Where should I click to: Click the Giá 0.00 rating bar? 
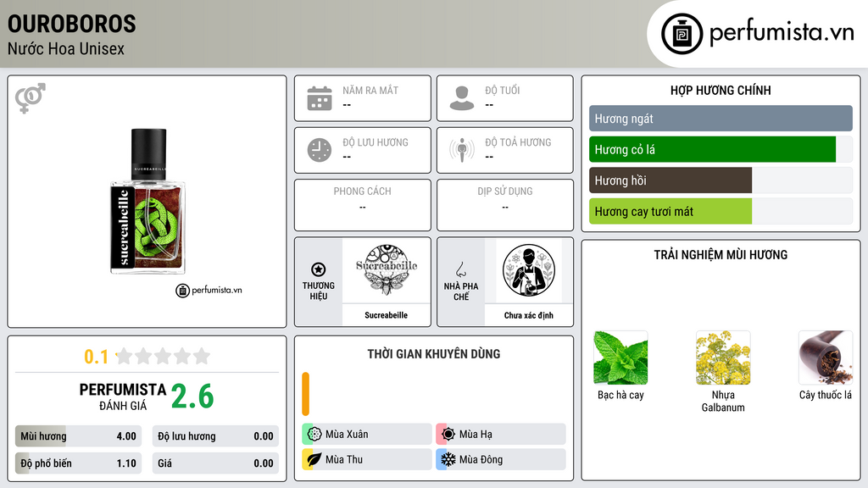tap(215, 463)
